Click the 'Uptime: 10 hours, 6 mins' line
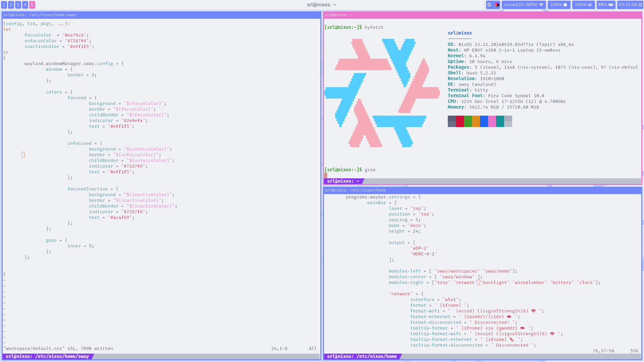644x362 pixels. pyautogui.click(x=480, y=61)
